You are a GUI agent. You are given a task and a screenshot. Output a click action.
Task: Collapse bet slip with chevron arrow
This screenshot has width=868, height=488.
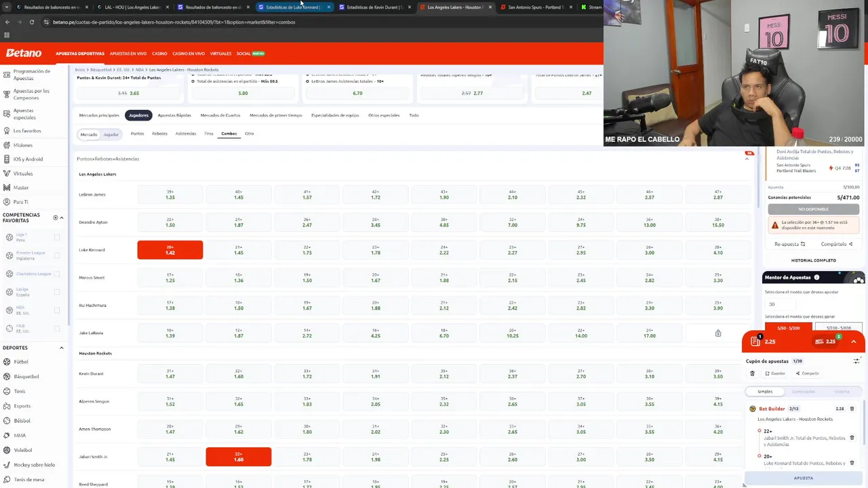click(854, 342)
